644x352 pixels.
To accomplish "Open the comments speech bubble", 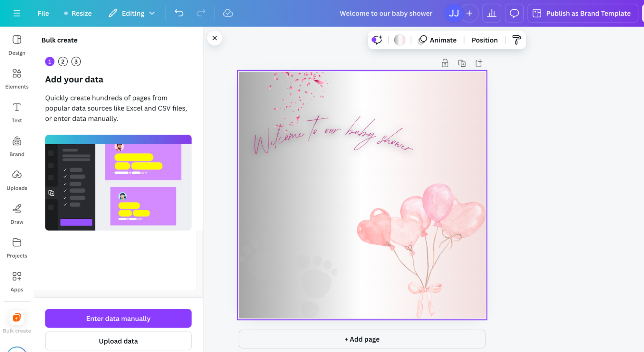I will pos(514,13).
